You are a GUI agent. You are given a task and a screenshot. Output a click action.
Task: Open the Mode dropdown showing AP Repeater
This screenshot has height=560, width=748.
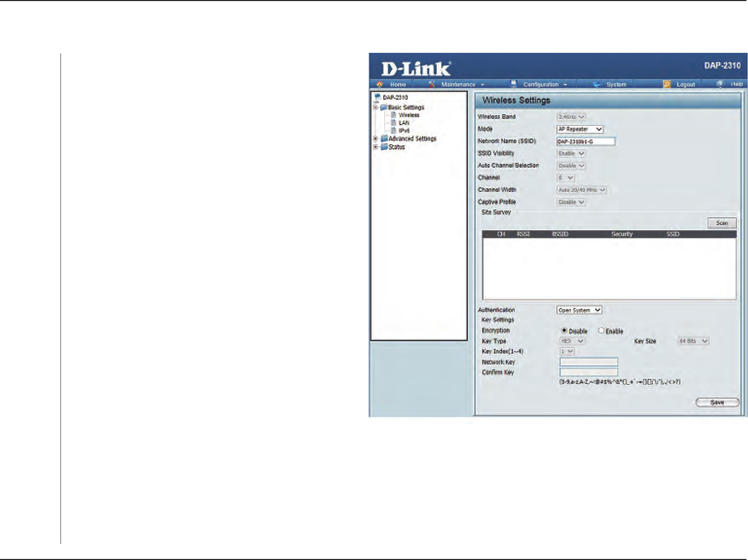pyautogui.click(x=580, y=129)
